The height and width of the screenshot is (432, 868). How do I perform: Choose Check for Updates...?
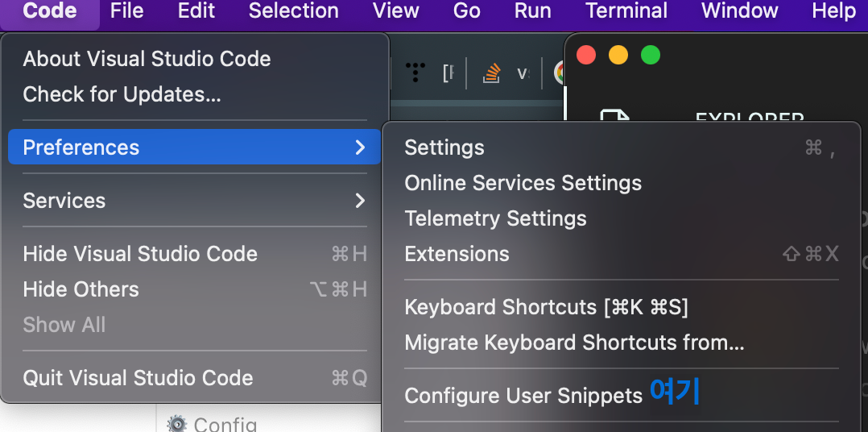(194, 94)
